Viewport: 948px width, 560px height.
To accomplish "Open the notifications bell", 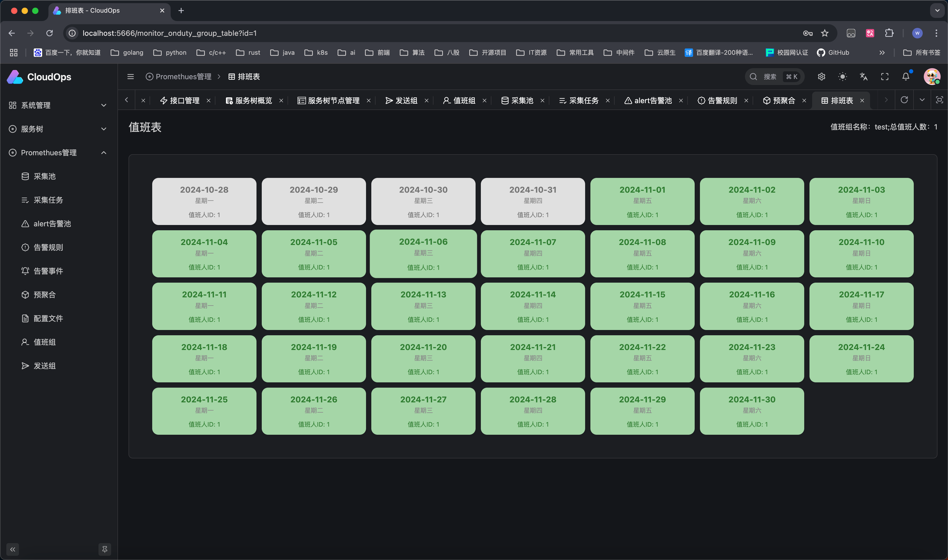I will tap(906, 77).
